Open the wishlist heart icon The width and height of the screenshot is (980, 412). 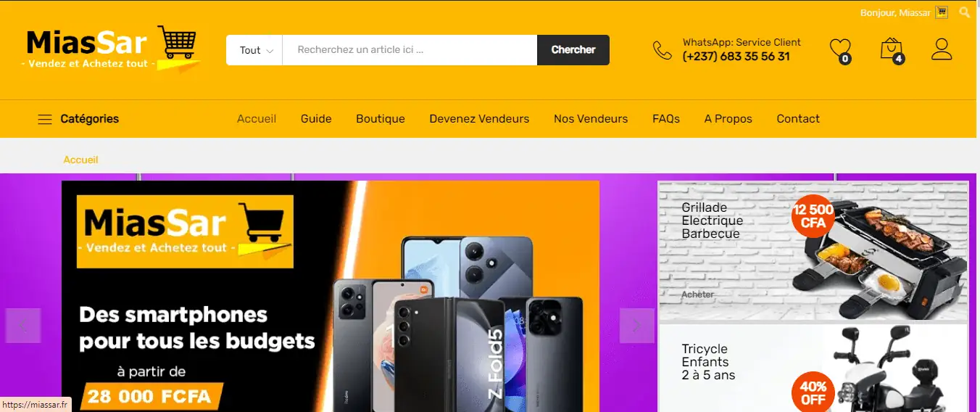click(840, 49)
